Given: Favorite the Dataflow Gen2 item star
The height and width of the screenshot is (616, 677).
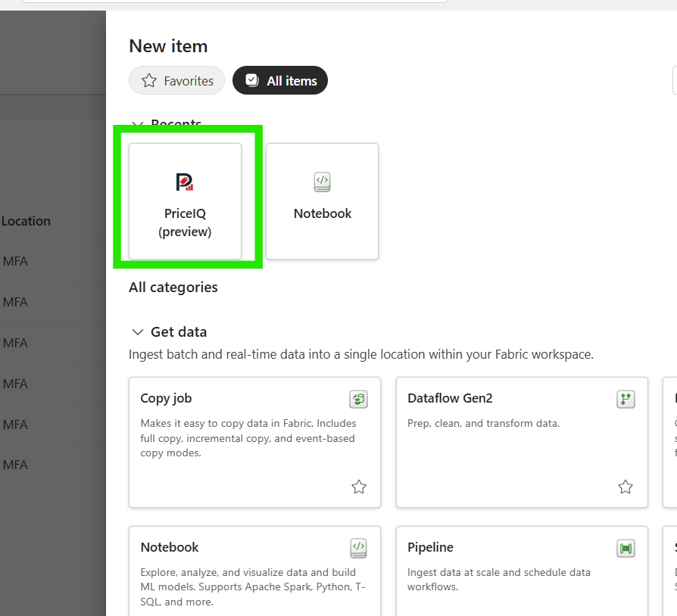Looking at the screenshot, I should click(x=626, y=487).
